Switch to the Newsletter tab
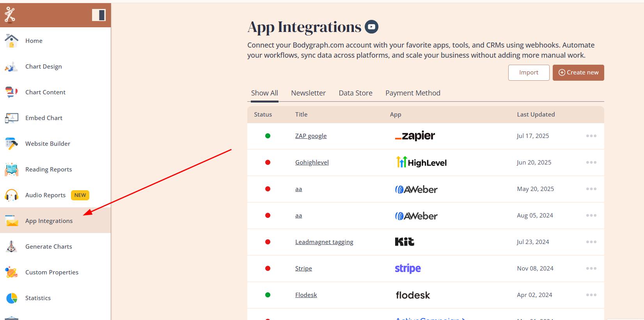644x320 pixels. click(308, 93)
